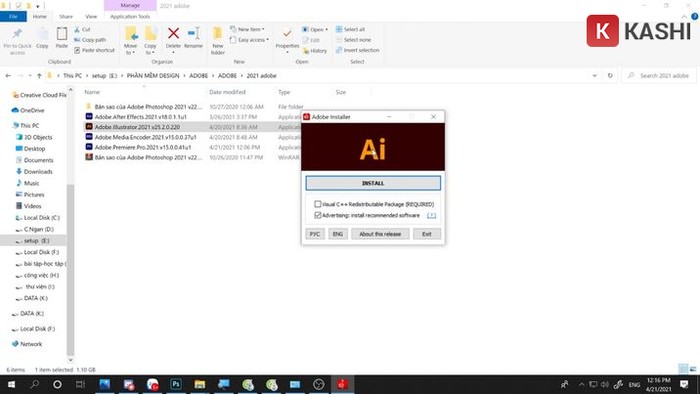Viewport: 700px width, 394px height.
Task: Click Select all in ribbon
Action: [350, 29]
